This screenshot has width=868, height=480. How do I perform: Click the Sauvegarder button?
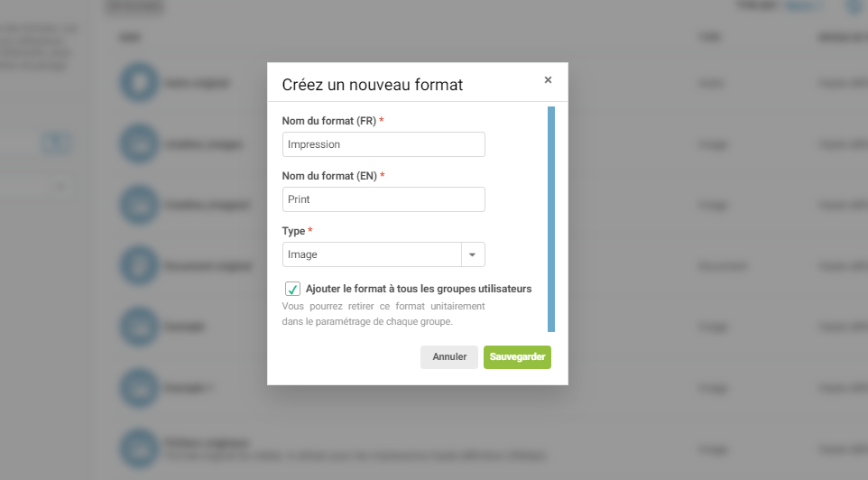(517, 357)
